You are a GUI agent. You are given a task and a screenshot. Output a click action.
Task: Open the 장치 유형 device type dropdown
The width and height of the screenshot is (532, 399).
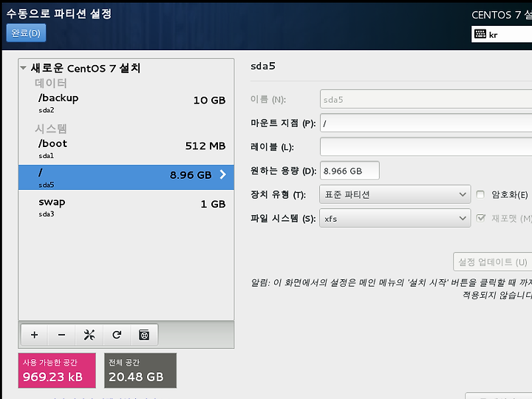395,194
